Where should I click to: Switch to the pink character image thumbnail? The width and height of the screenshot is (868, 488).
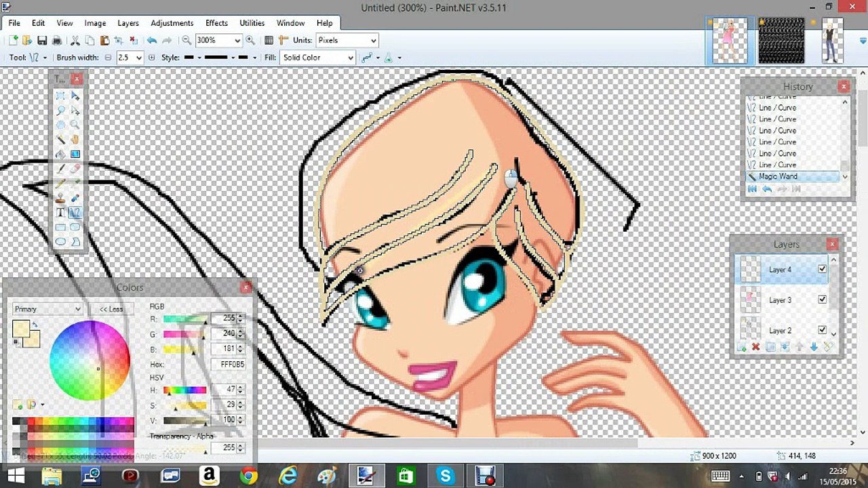coord(729,41)
